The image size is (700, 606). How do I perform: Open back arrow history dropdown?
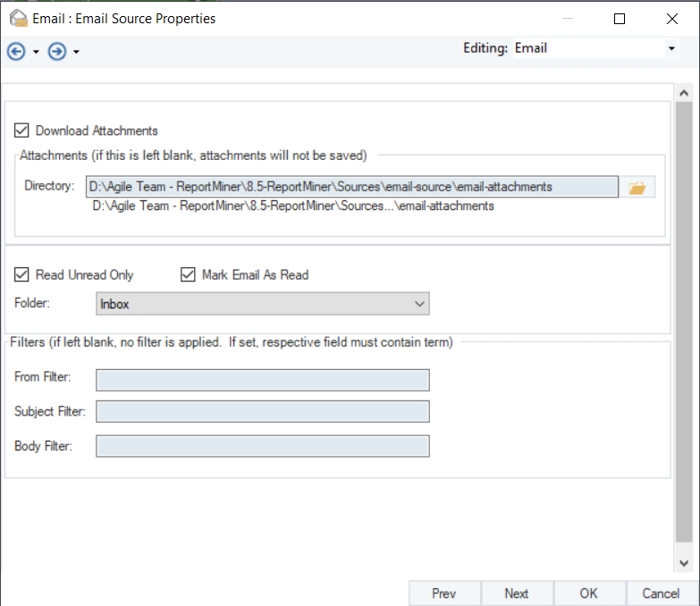click(36, 53)
